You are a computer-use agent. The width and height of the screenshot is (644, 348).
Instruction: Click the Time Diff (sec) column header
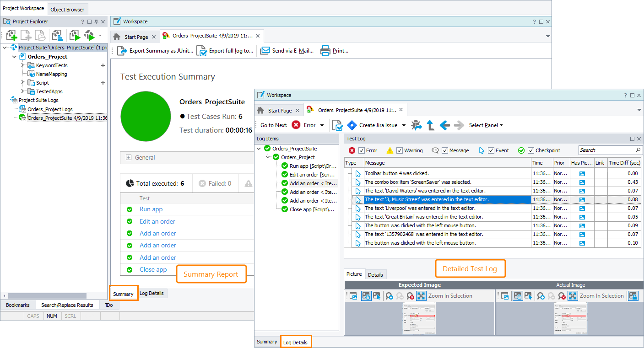[x=624, y=163]
